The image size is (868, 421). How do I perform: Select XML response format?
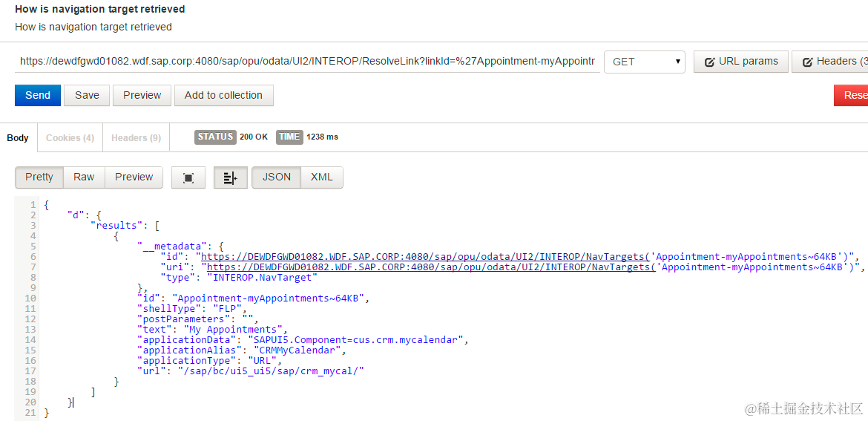click(x=322, y=177)
